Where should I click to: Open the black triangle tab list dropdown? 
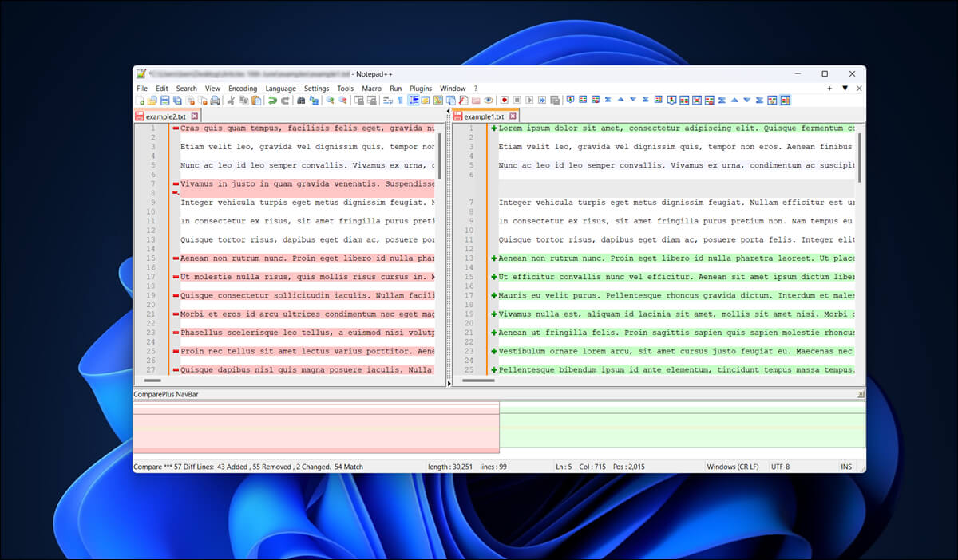[845, 89]
